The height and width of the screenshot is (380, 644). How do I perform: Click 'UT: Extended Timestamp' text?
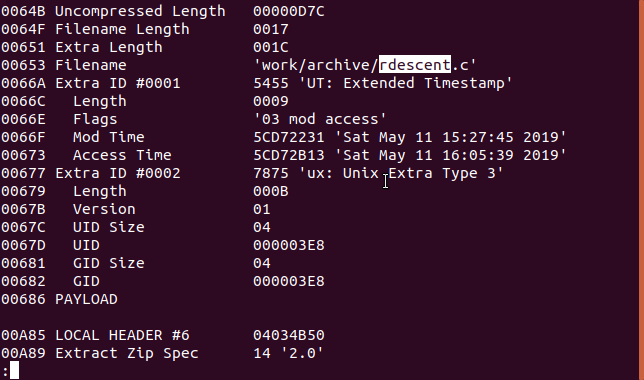406,83
